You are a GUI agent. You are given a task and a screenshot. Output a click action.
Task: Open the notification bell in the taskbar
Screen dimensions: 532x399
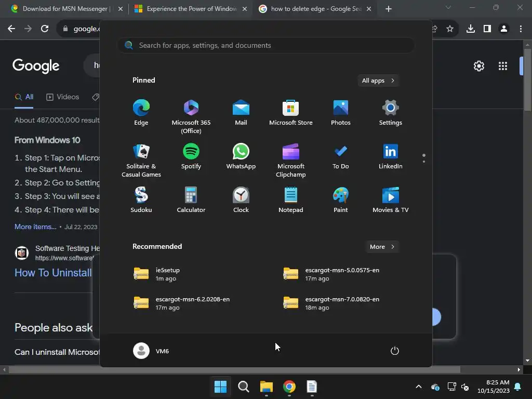(518, 387)
